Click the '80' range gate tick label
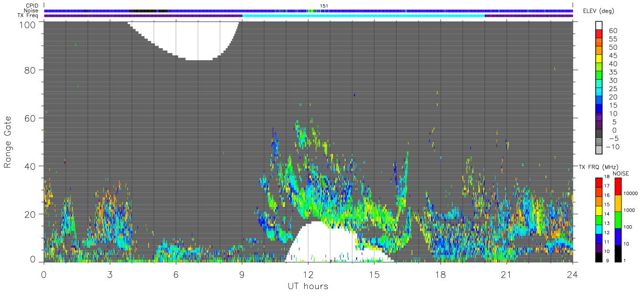This screenshot has height=297, width=644. (x=29, y=70)
